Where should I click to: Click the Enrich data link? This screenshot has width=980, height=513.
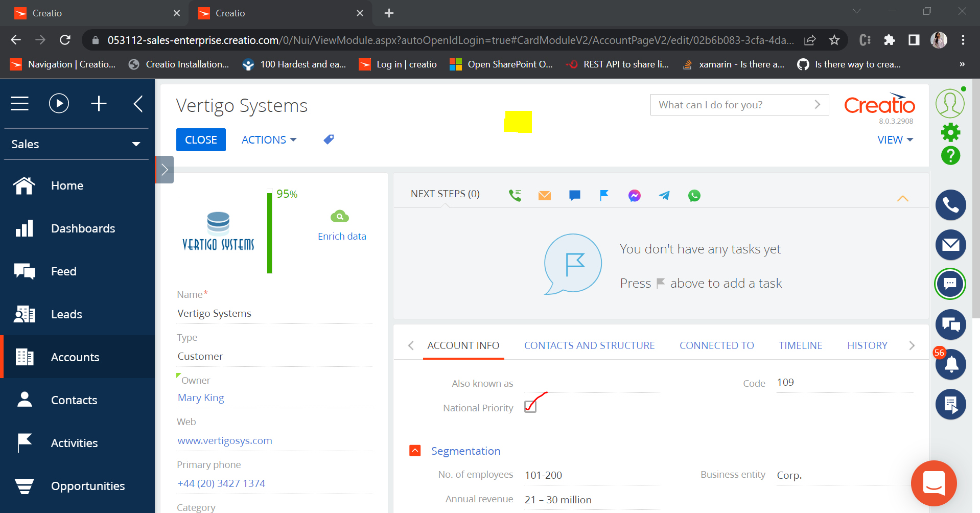(x=342, y=237)
